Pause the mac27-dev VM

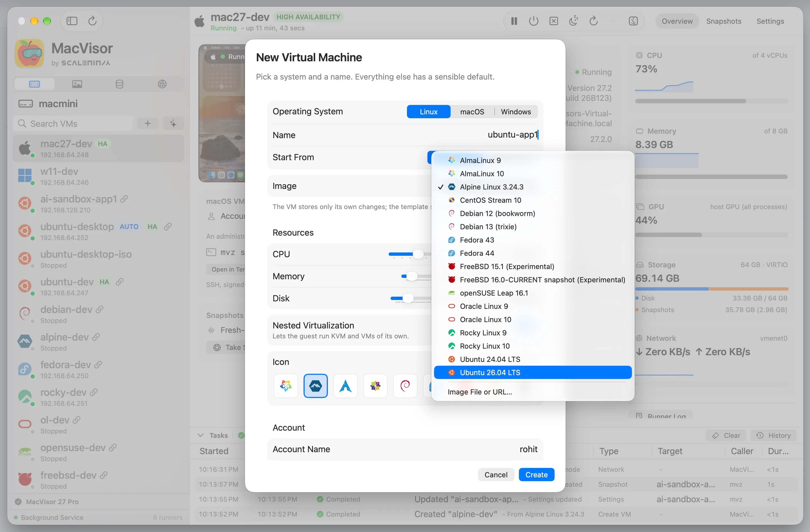514,21
